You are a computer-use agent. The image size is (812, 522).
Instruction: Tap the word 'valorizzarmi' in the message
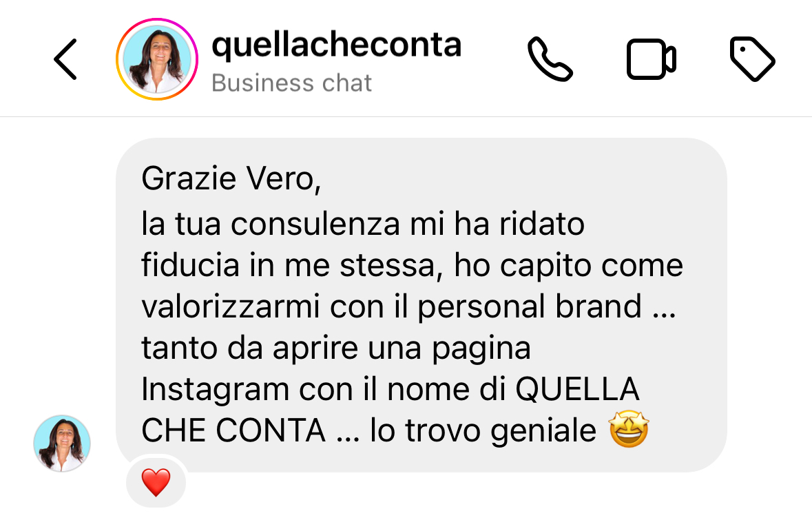231,306
